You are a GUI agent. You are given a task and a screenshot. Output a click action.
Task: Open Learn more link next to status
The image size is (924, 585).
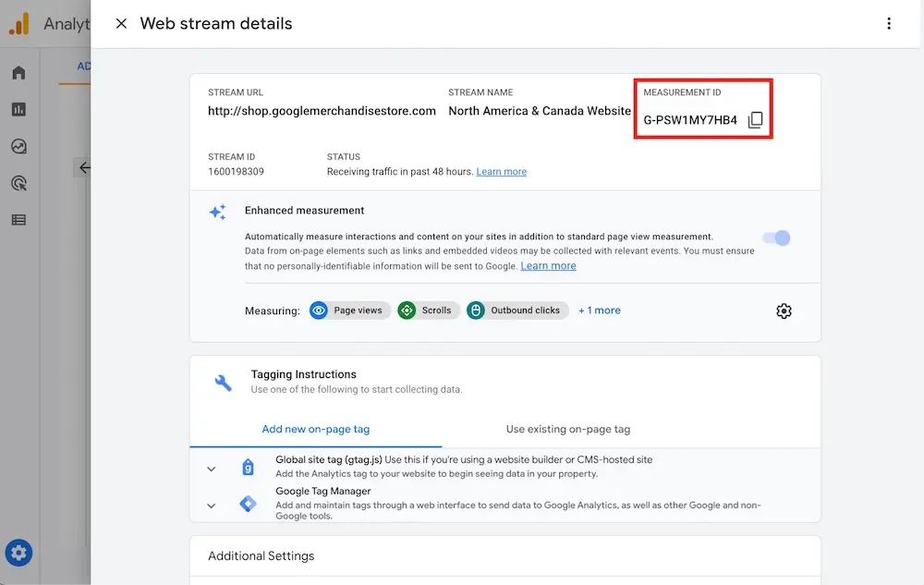tap(501, 172)
